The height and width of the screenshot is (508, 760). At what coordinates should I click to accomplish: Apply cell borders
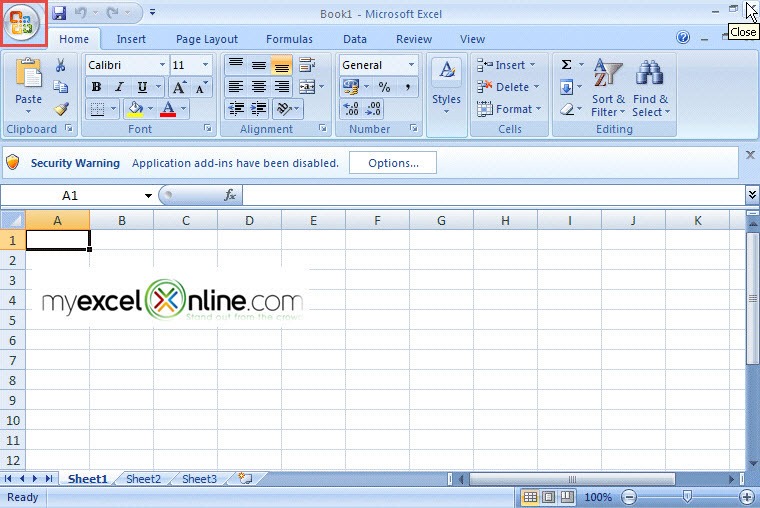point(97,109)
